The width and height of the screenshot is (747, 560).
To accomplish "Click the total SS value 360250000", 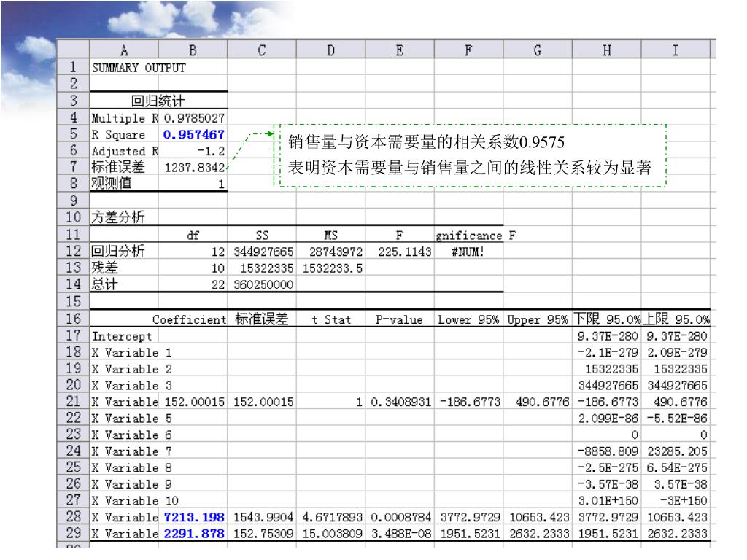I will [262, 284].
